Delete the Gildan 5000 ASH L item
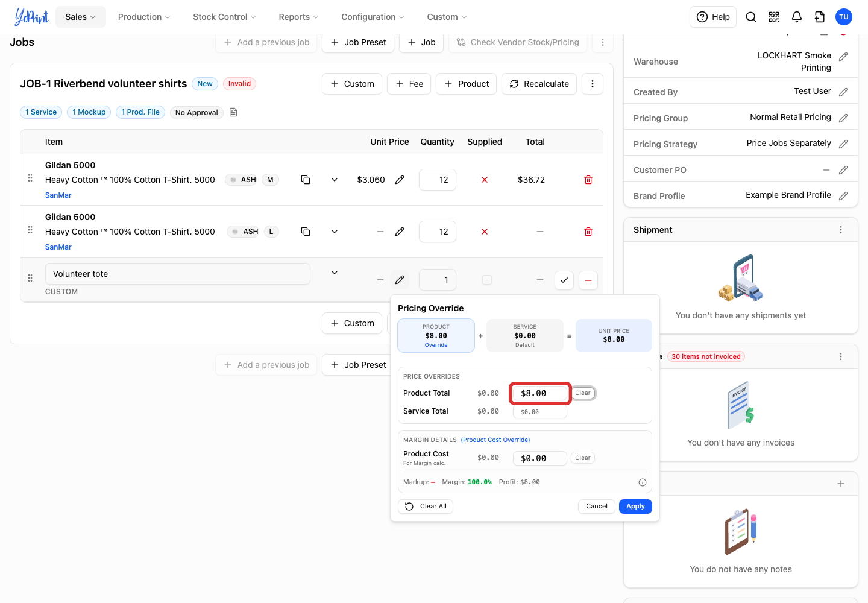 (x=588, y=232)
